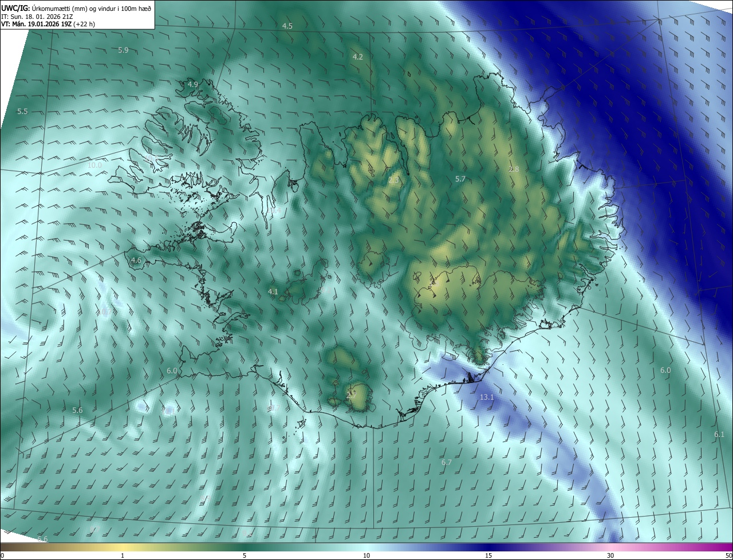Click the colour scale tick label 15
The image size is (733, 560).
point(488,556)
